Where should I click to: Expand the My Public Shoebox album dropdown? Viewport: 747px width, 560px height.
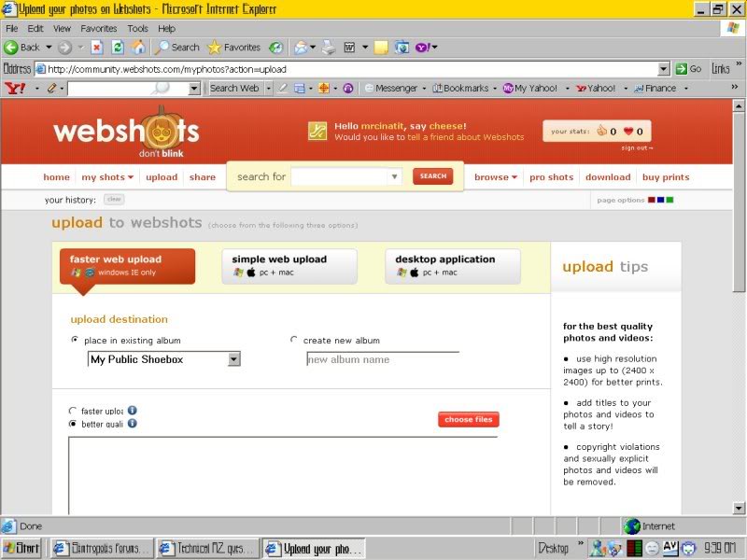pyautogui.click(x=234, y=359)
